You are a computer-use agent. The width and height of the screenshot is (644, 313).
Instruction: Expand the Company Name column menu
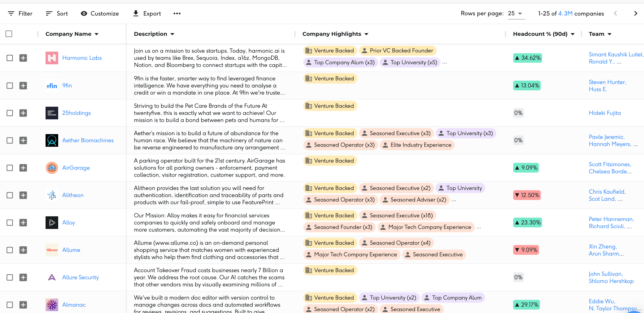tap(96, 34)
